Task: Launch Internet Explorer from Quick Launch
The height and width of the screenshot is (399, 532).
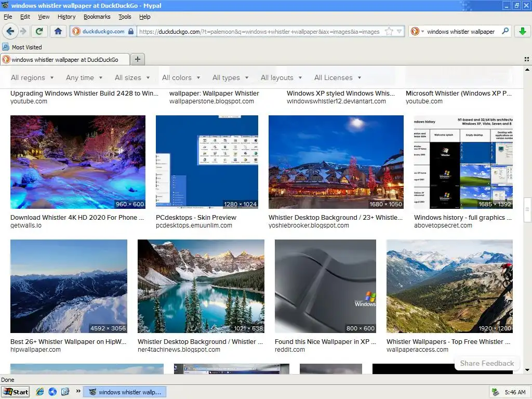Action: click(39, 392)
